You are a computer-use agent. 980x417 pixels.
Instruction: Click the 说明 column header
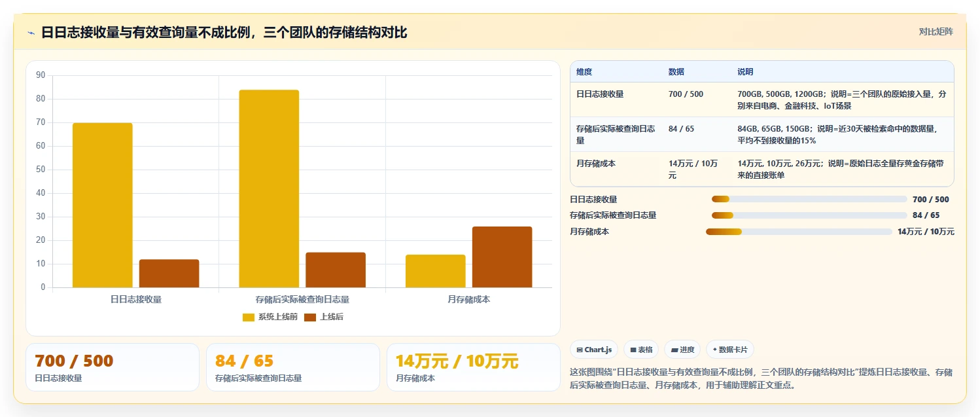point(746,72)
